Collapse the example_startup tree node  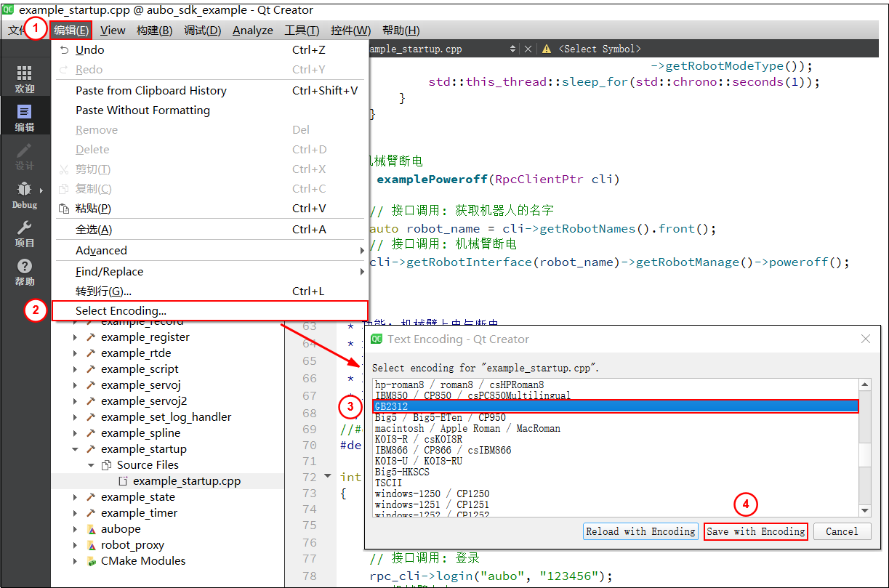[76, 449]
